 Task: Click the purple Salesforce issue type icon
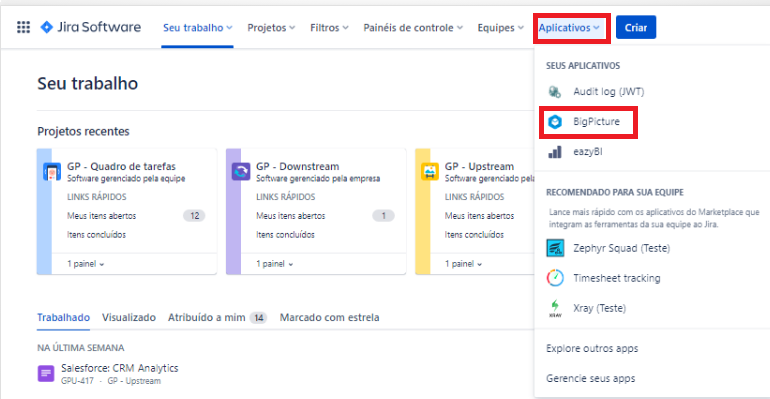tap(46, 373)
